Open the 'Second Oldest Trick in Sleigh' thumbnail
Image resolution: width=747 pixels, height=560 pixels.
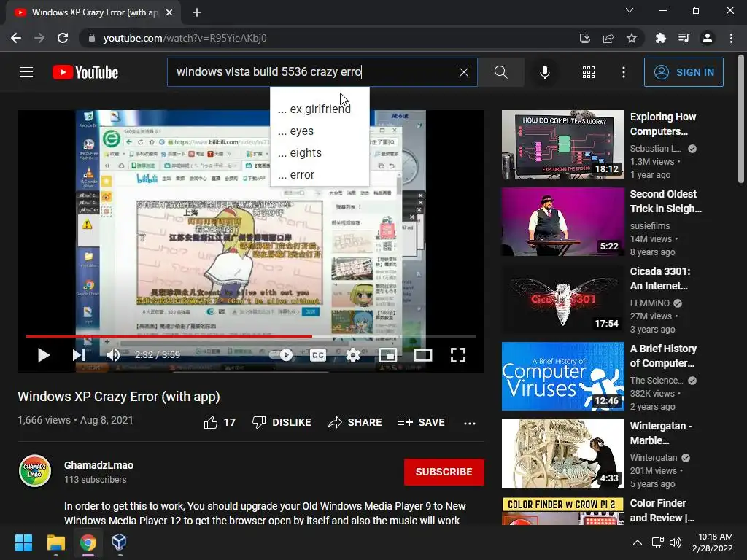point(562,222)
